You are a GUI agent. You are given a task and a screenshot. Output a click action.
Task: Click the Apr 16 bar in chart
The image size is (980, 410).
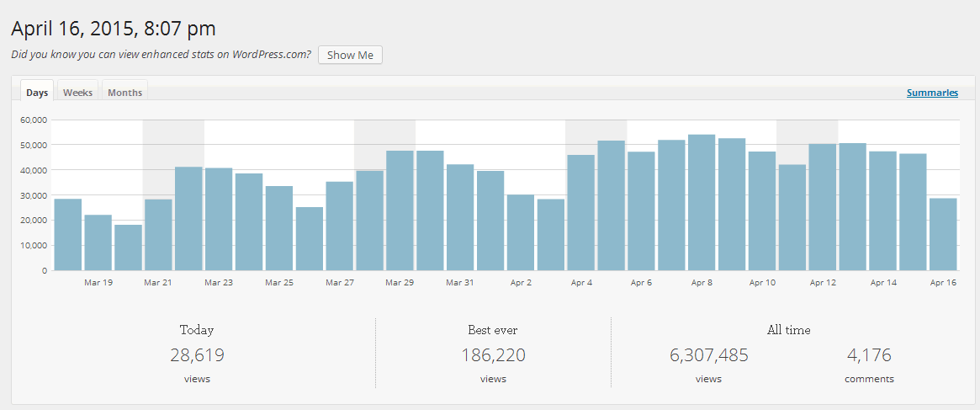tap(943, 234)
